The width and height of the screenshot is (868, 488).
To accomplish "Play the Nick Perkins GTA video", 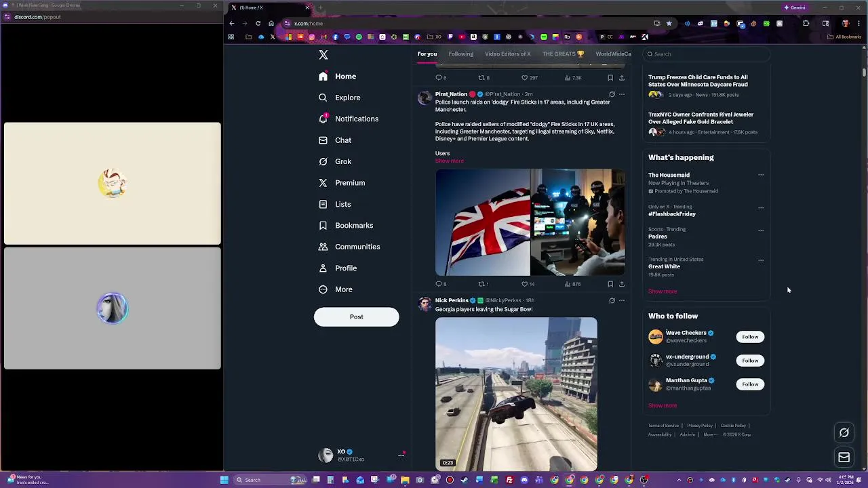I will [516, 394].
